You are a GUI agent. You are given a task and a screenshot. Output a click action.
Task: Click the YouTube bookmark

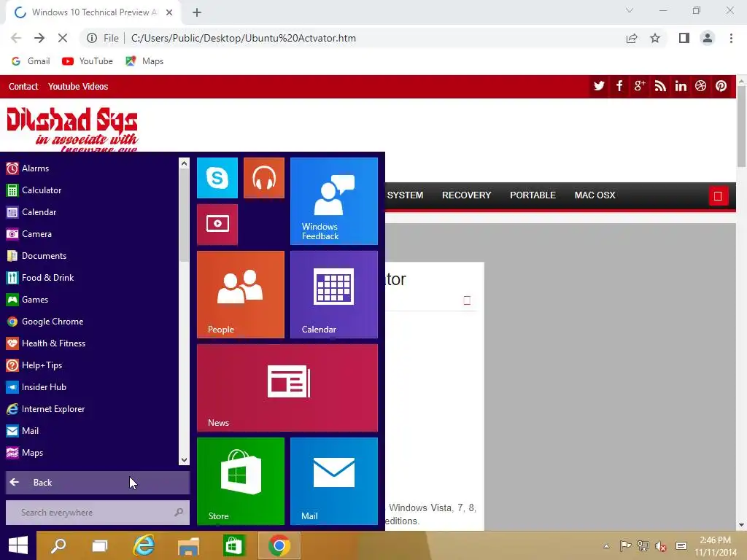click(x=88, y=61)
